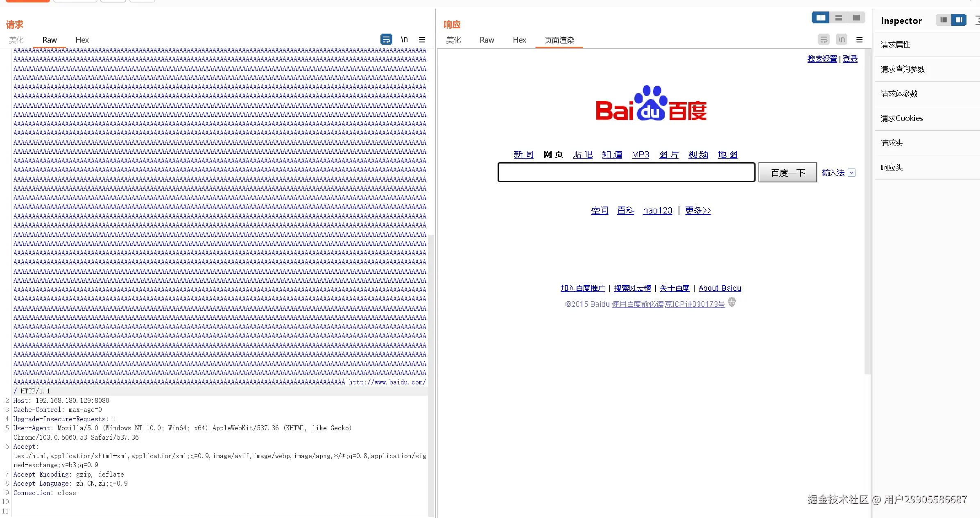Click the shield badge icon after ICP number
Screen dimensions: 980x518
(732, 302)
